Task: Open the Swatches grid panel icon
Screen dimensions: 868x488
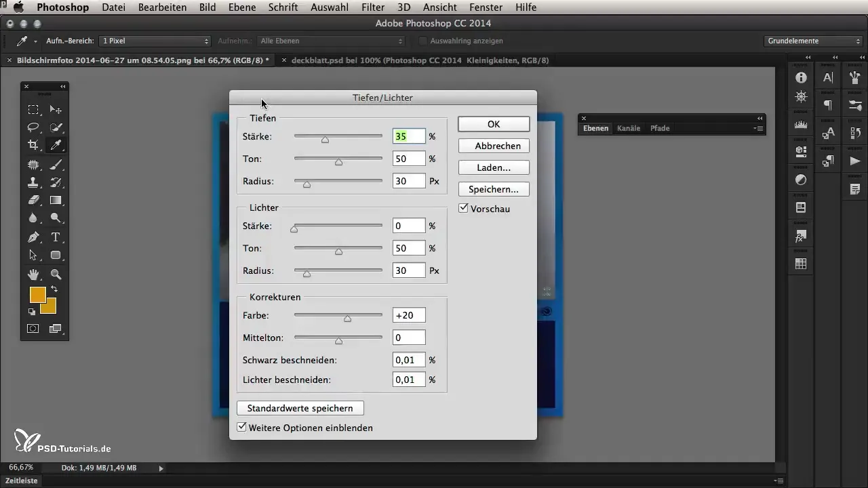Action: click(801, 264)
